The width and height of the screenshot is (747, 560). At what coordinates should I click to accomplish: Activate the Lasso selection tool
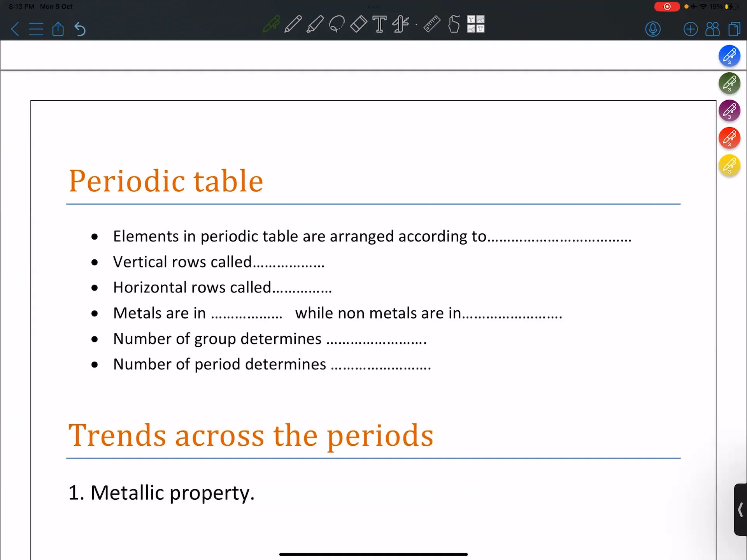pyautogui.click(x=337, y=24)
